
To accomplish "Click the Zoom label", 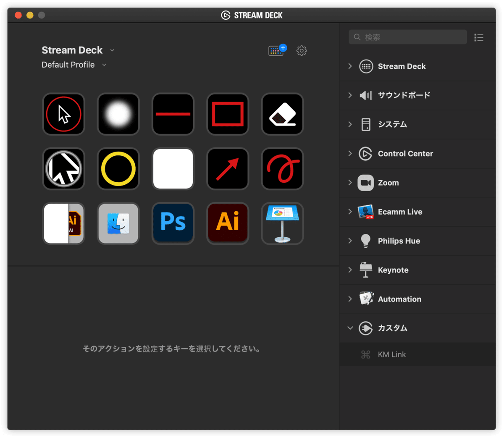I will [388, 183].
